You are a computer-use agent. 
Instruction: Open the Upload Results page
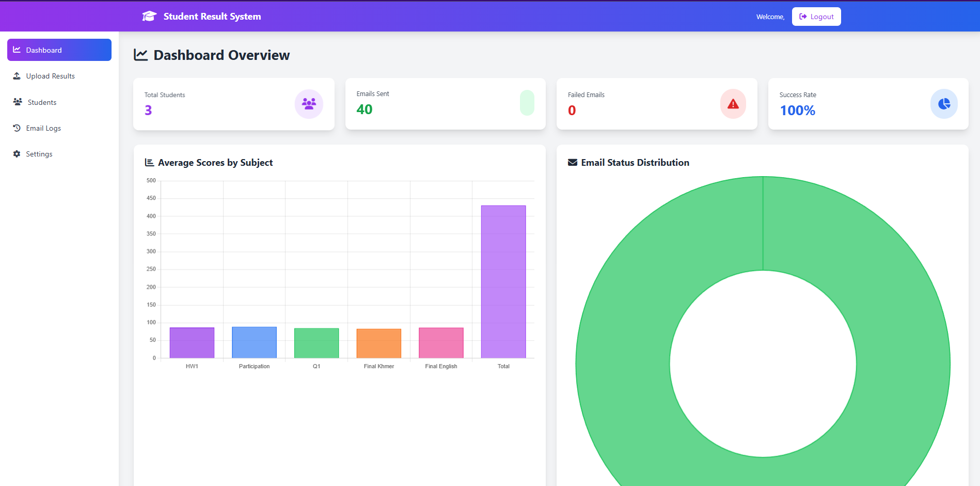coord(50,75)
